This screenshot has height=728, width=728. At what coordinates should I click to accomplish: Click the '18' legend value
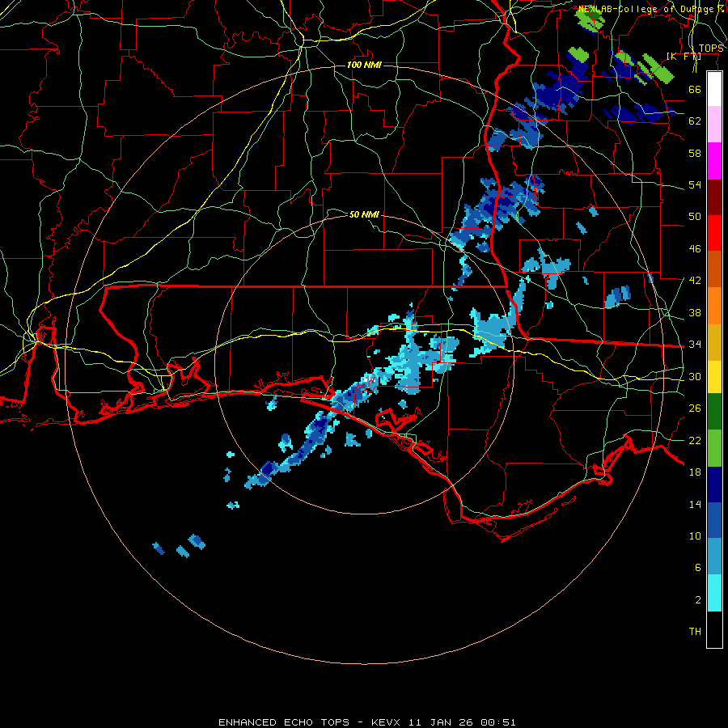click(x=695, y=472)
